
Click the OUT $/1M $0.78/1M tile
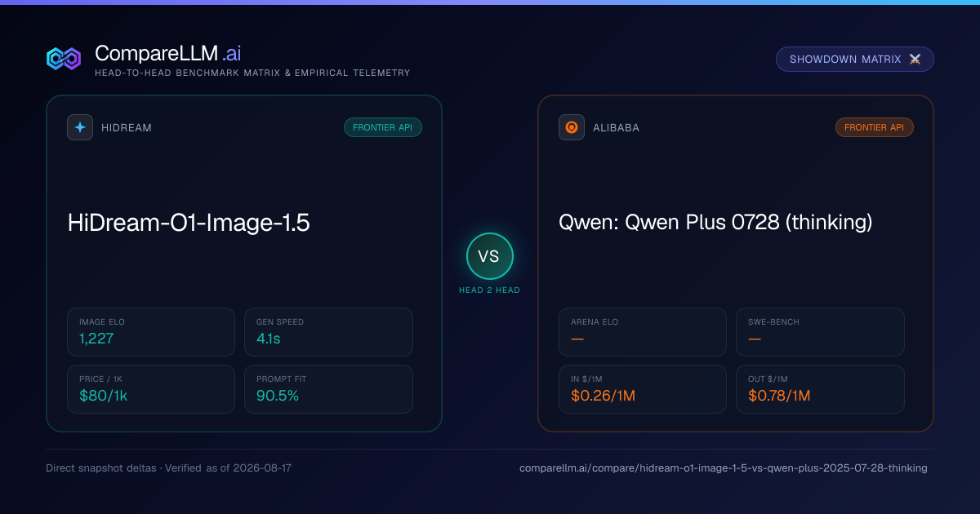(820, 389)
